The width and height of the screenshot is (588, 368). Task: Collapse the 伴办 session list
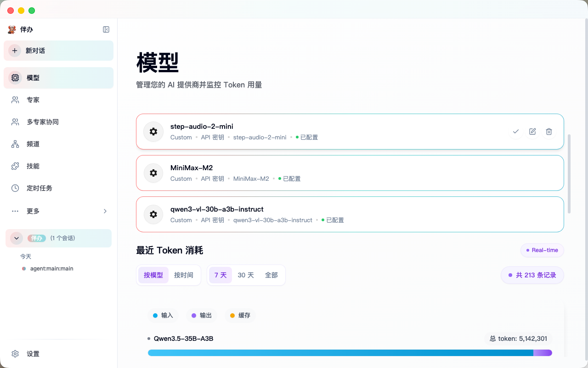coord(16,238)
